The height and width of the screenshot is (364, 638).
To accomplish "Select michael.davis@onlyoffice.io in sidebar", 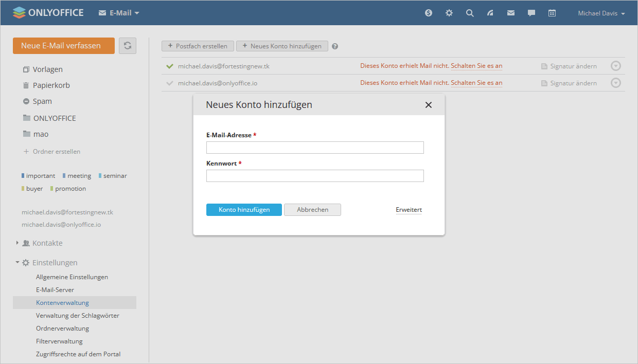I will [x=61, y=225].
